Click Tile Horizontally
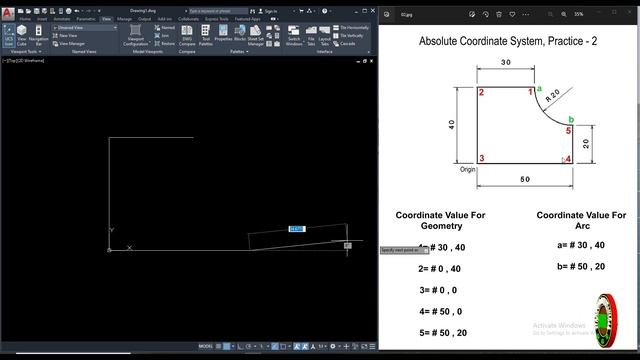This screenshot has height=360, width=640. (351, 27)
